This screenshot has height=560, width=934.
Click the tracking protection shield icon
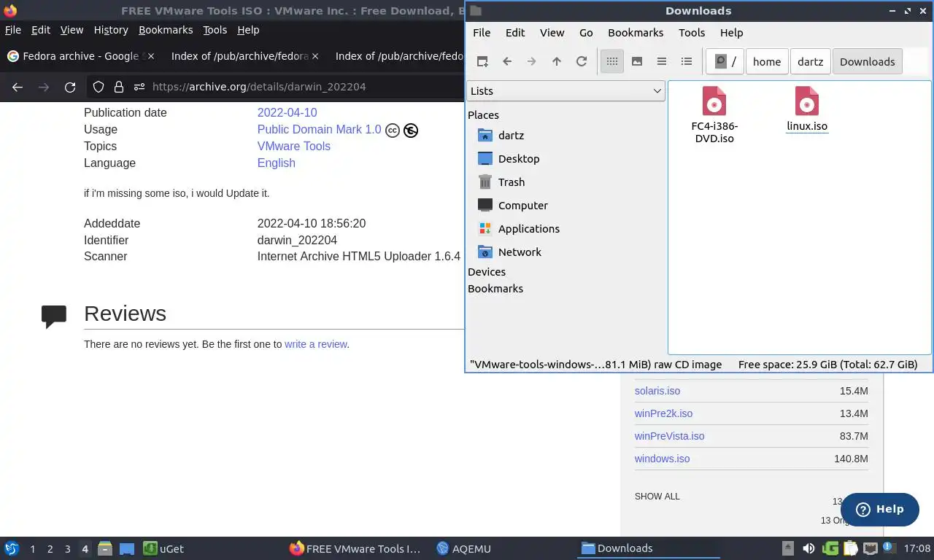(x=99, y=87)
